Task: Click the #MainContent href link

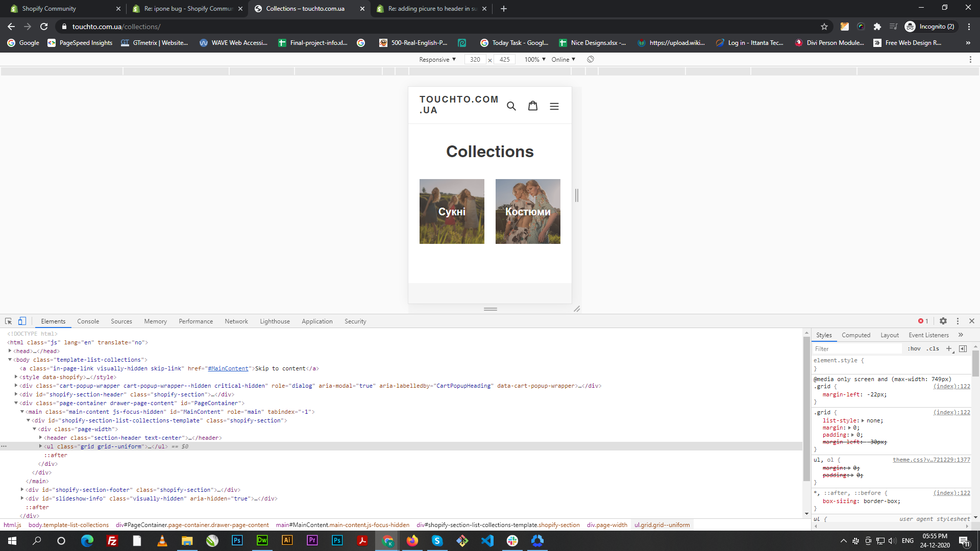Action: pyautogui.click(x=228, y=368)
